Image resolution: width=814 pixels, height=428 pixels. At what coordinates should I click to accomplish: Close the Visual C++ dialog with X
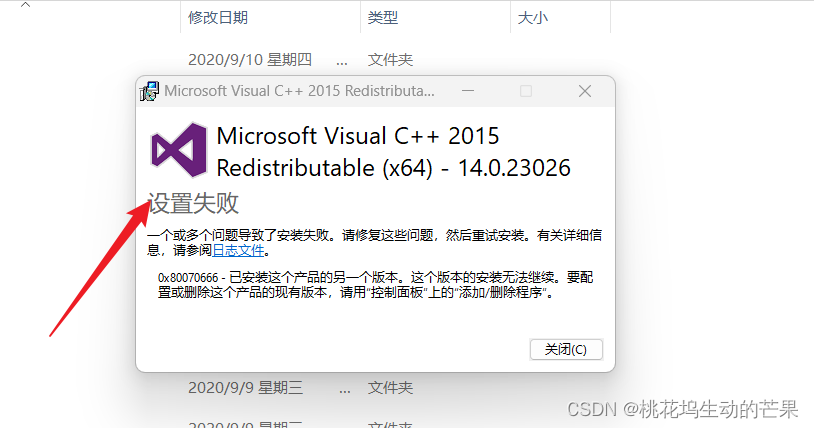585,91
